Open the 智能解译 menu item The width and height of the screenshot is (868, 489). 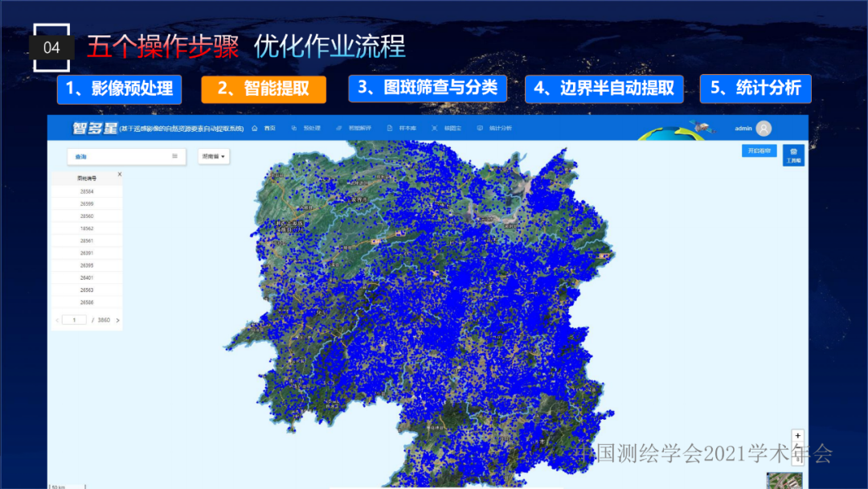click(x=354, y=129)
